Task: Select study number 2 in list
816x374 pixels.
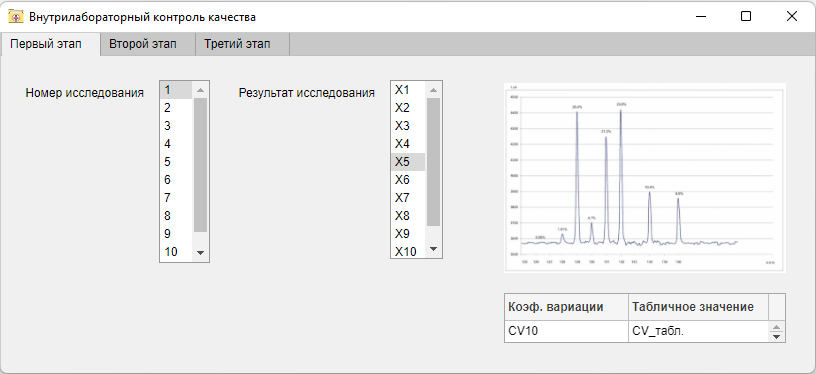Action: click(176, 108)
